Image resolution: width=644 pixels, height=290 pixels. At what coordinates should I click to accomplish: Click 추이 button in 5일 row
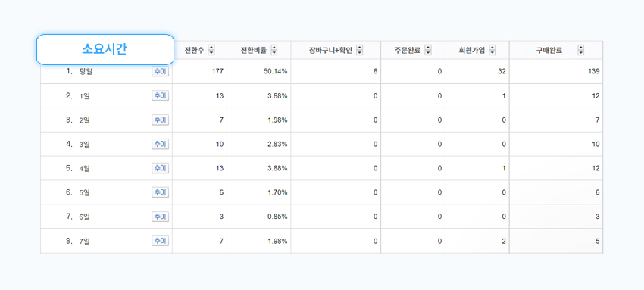click(160, 192)
